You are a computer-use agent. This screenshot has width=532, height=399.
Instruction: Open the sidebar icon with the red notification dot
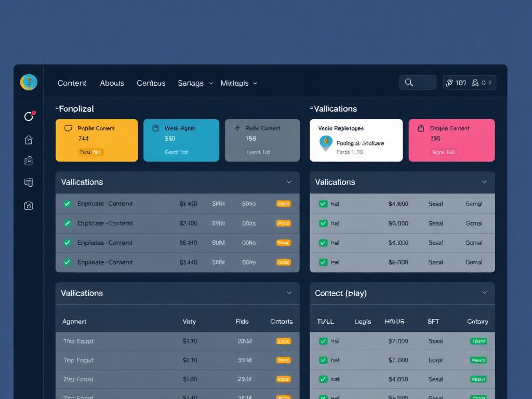click(x=29, y=116)
